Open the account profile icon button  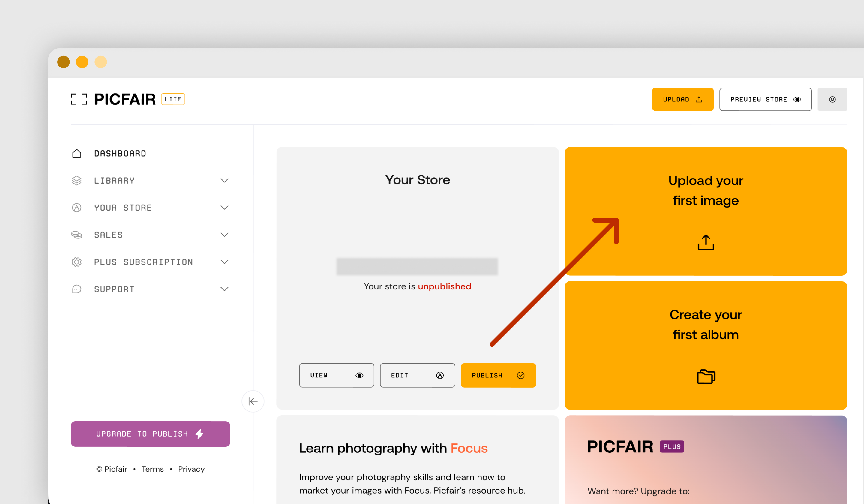coord(832,99)
